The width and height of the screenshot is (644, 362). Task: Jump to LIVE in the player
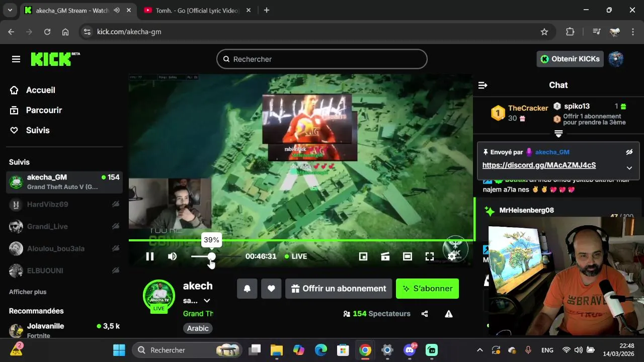click(296, 256)
